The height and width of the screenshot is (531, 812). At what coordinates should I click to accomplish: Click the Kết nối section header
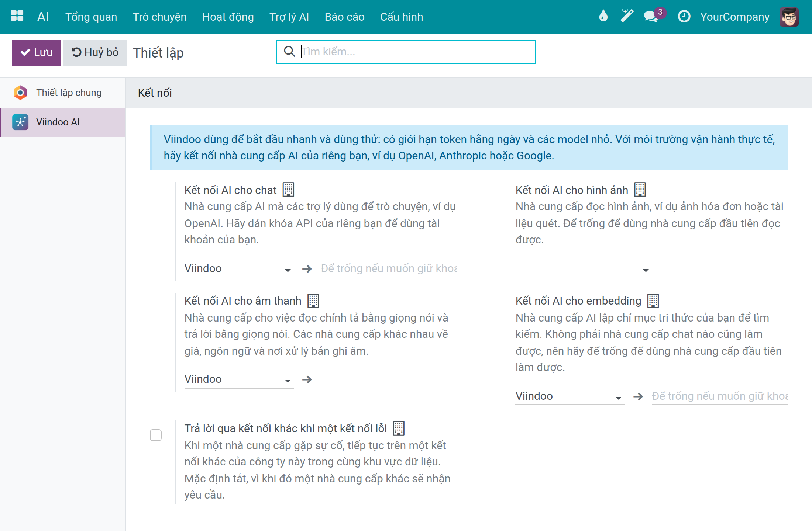pyautogui.click(x=155, y=93)
